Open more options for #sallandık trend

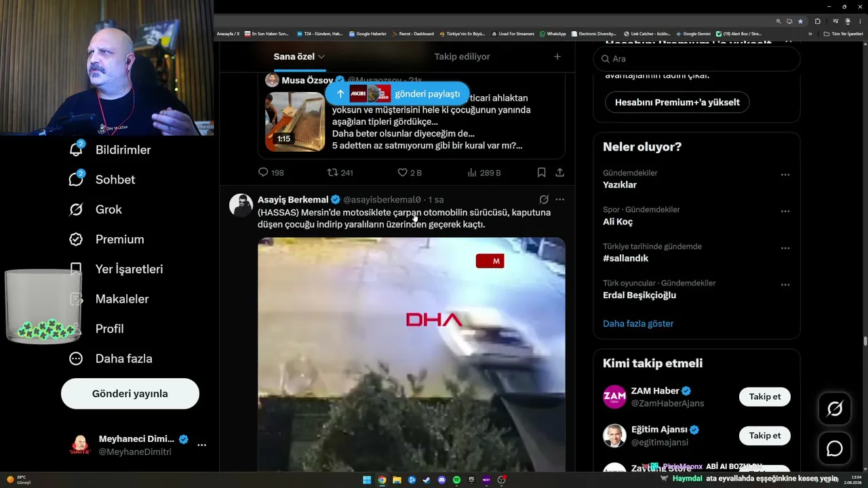click(x=785, y=248)
